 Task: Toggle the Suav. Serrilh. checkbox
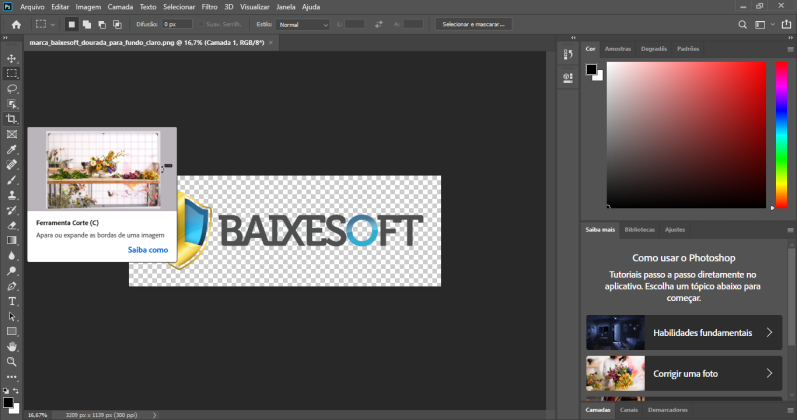[x=201, y=24]
